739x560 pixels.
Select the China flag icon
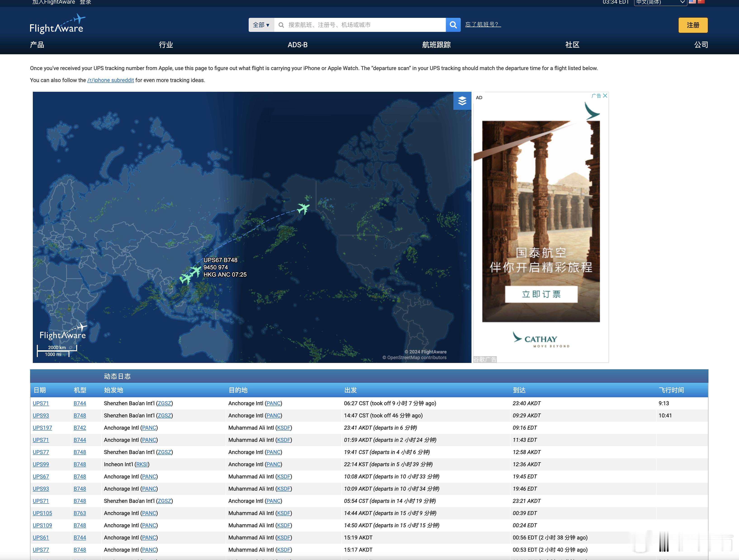tap(701, 2)
